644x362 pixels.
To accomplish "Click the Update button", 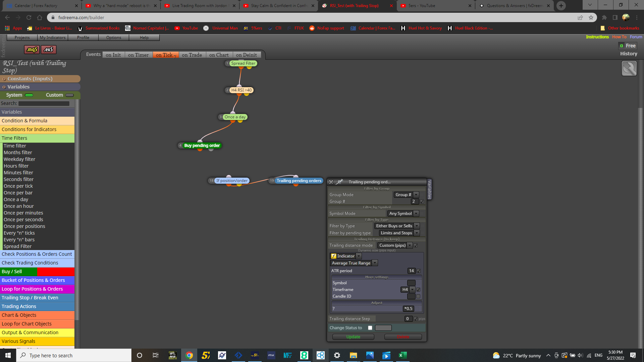I will click(353, 337).
